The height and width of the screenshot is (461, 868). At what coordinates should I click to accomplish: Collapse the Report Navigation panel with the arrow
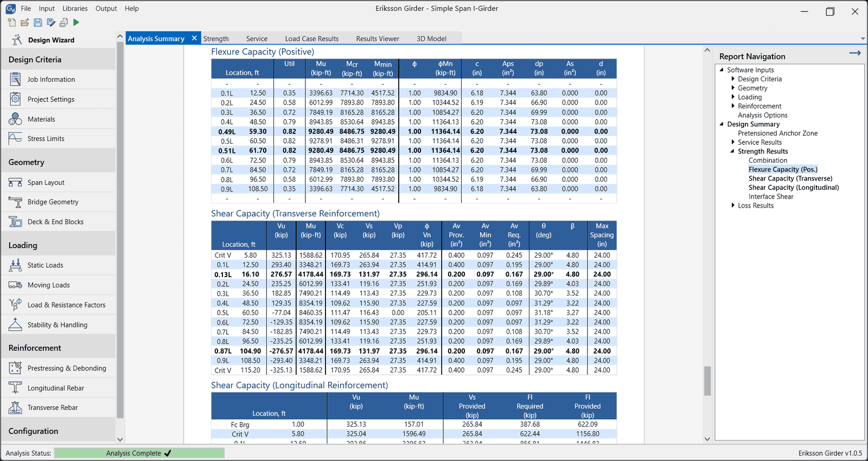tap(855, 53)
